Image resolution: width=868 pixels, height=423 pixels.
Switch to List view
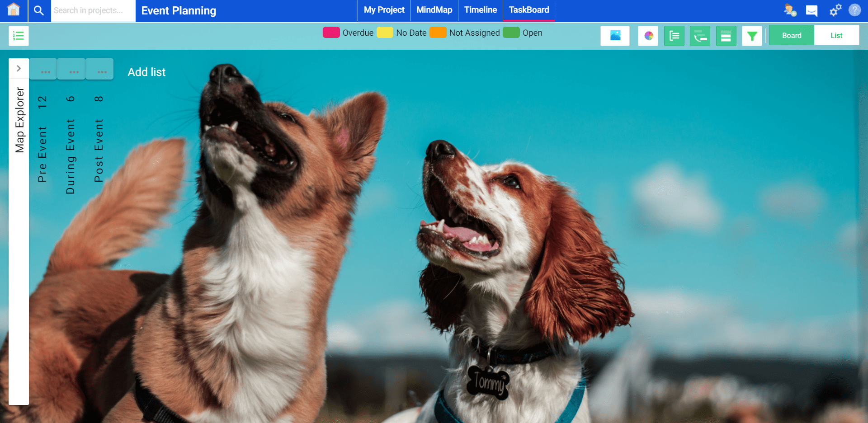pyautogui.click(x=836, y=35)
